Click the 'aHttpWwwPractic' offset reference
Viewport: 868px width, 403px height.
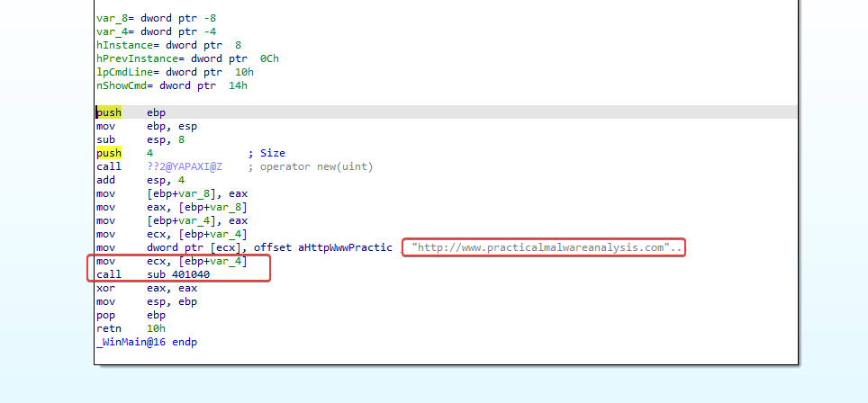pos(346,247)
